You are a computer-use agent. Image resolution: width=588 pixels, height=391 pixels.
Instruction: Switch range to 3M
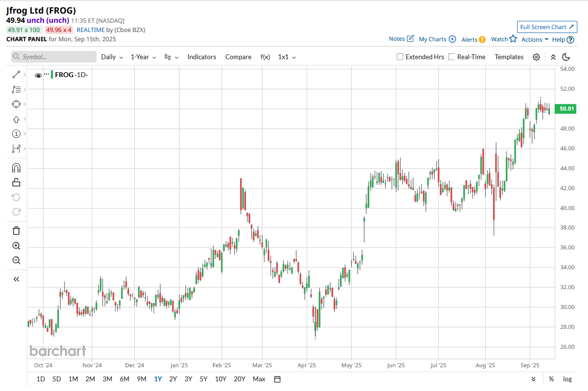point(107,379)
